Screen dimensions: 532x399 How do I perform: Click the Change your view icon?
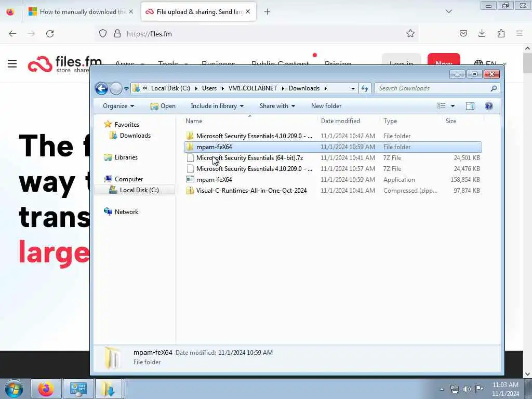coord(442,106)
